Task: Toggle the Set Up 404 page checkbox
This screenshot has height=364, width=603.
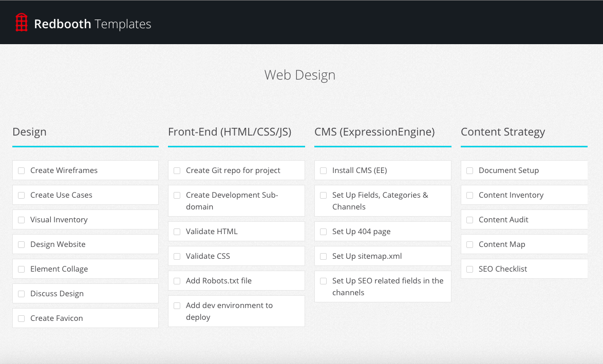Action: click(324, 232)
